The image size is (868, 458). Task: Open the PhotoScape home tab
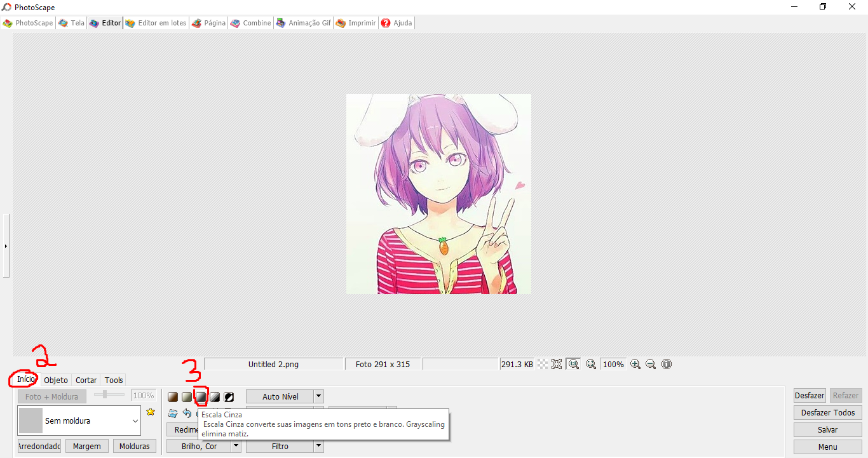[x=29, y=23]
